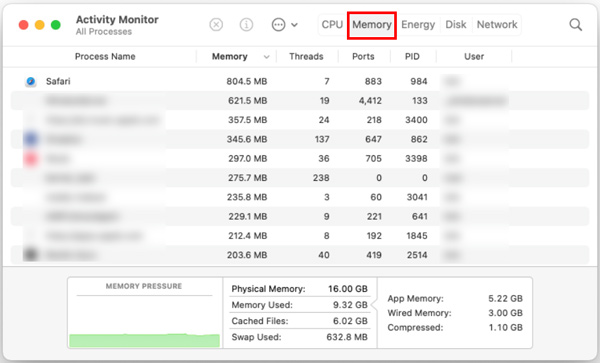Click the Cached Files 6.02 GB value
This screenshot has height=363, width=600.
point(350,321)
